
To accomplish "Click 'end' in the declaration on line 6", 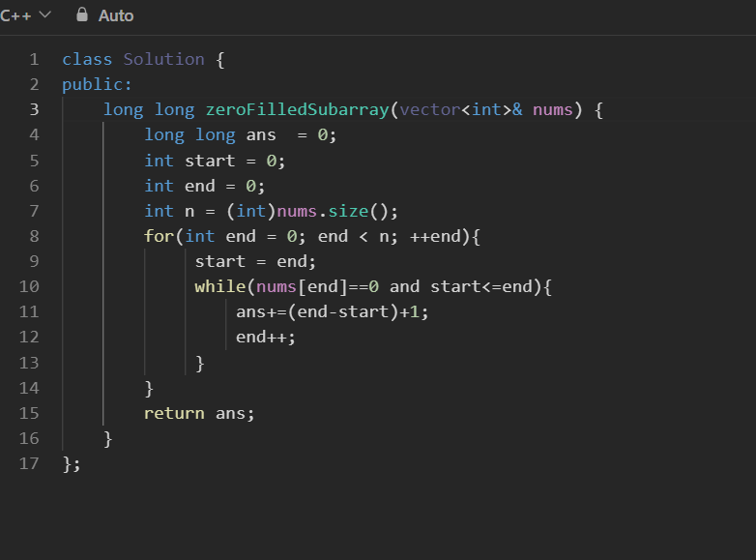I will coord(200,186).
